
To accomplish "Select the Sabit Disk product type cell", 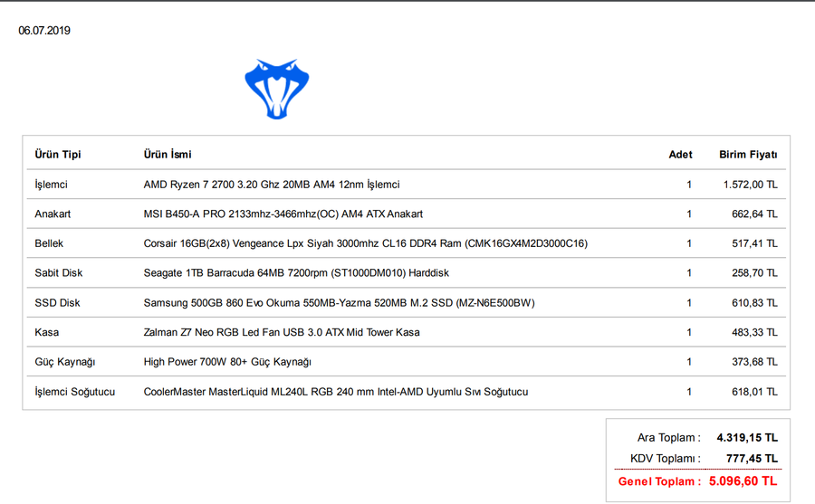I will (58, 273).
